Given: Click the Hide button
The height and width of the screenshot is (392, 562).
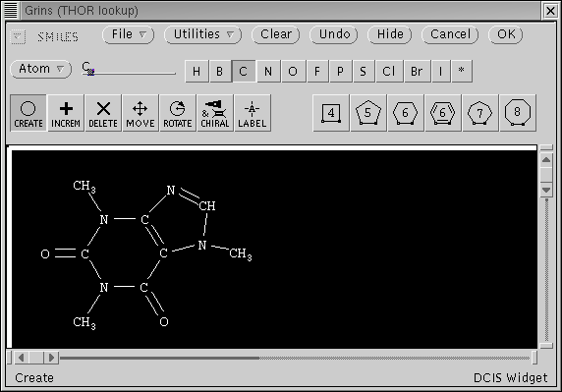Looking at the screenshot, I should point(390,34).
